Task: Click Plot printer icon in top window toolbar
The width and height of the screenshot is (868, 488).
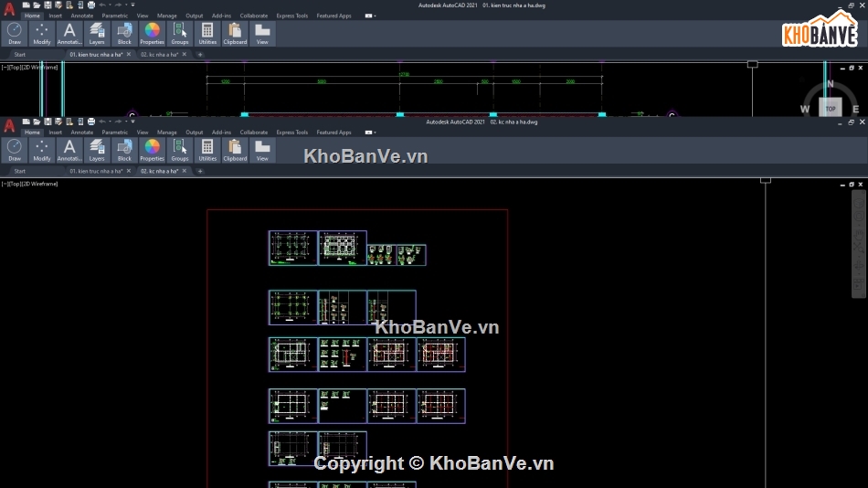Action: (x=91, y=5)
